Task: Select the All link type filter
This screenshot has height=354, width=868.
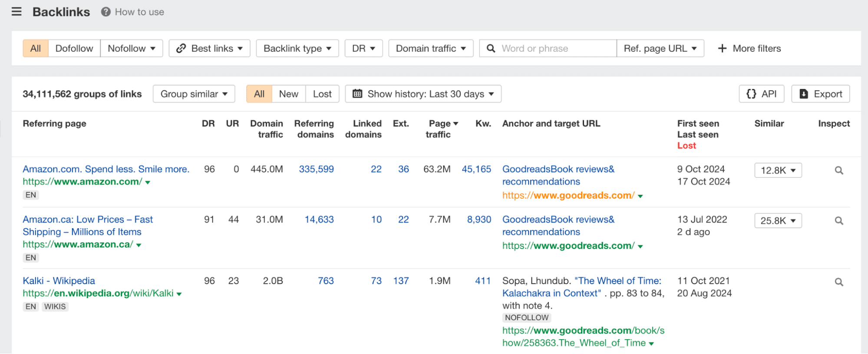Action: point(36,49)
